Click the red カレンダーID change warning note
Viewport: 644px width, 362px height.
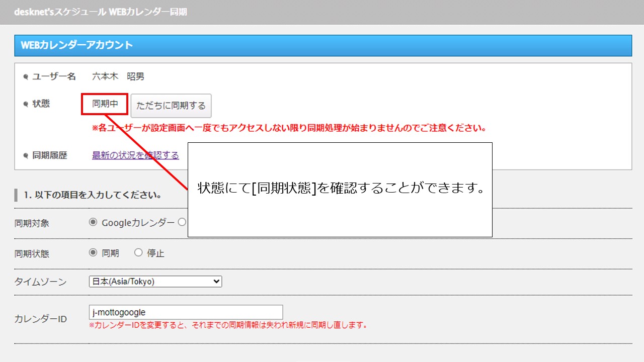228,325
